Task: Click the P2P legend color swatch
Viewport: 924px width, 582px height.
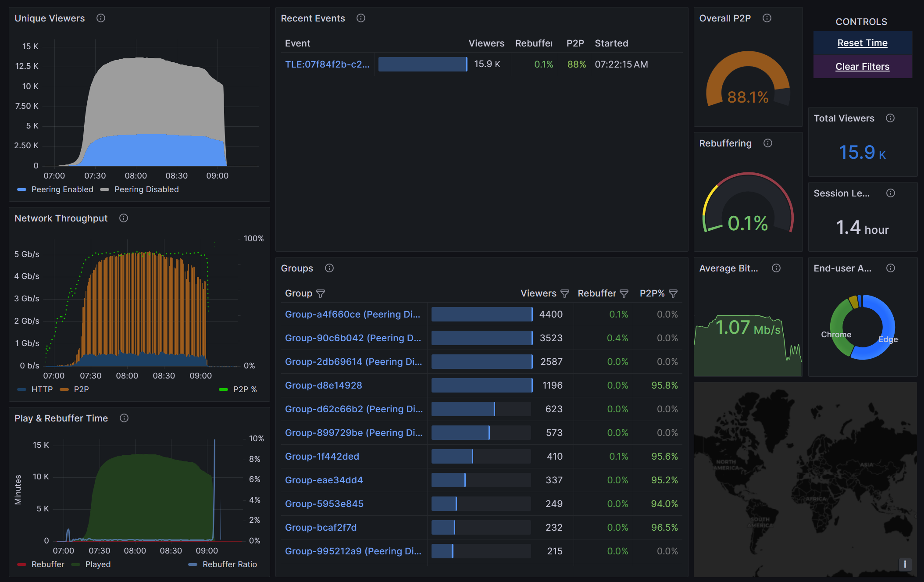Action: click(64, 389)
